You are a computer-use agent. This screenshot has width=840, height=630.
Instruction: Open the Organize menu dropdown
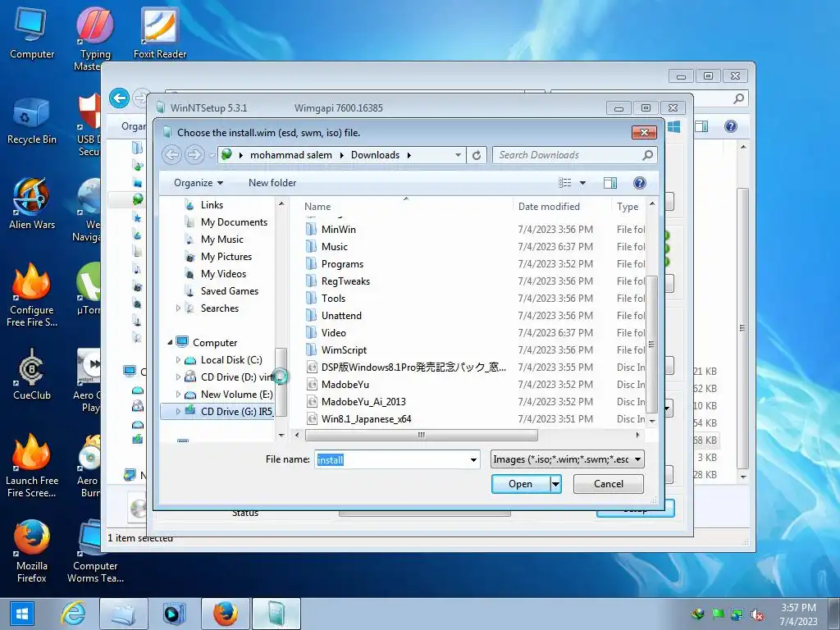coord(199,183)
